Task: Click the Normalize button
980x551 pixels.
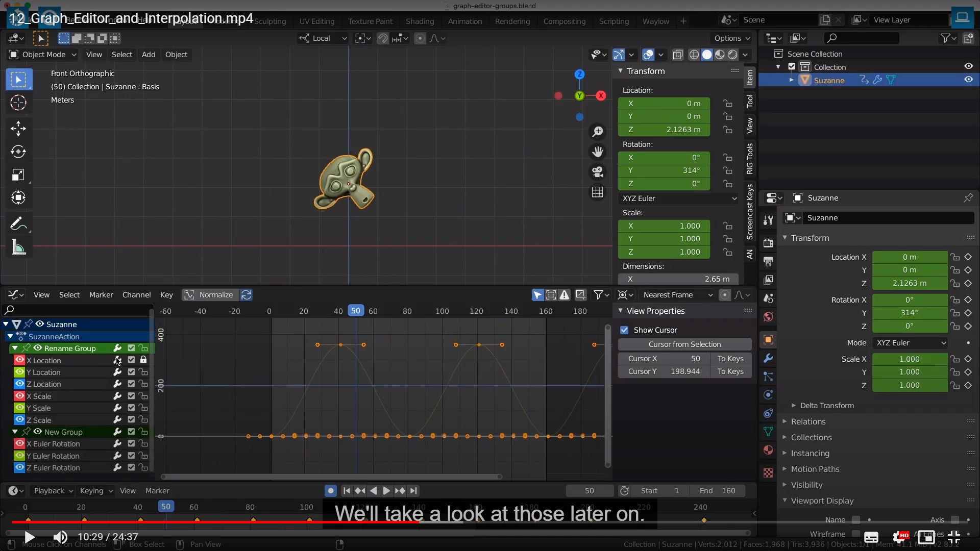Action: click(x=210, y=295)
